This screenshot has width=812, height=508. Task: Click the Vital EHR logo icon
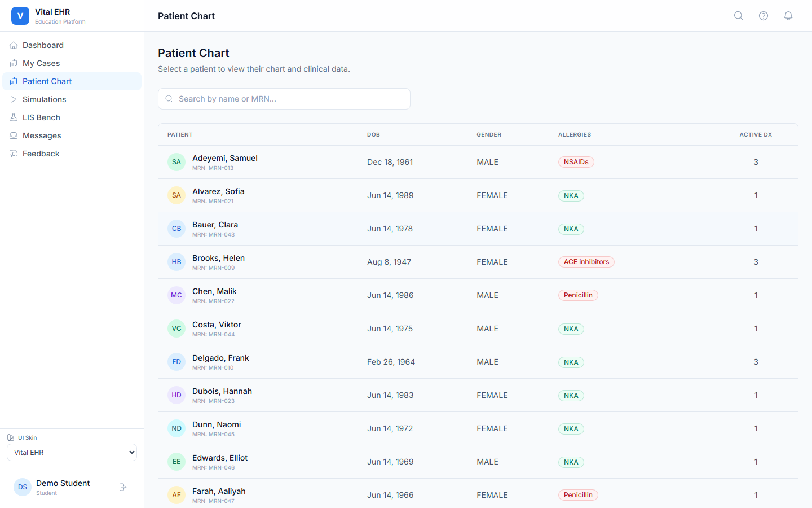click(20, 16)
